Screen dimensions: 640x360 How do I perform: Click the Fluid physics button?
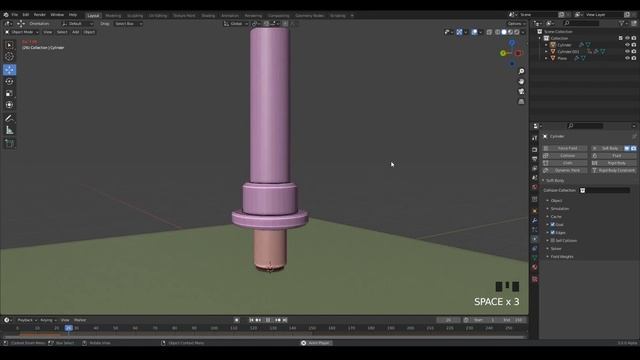pos(614,156)
